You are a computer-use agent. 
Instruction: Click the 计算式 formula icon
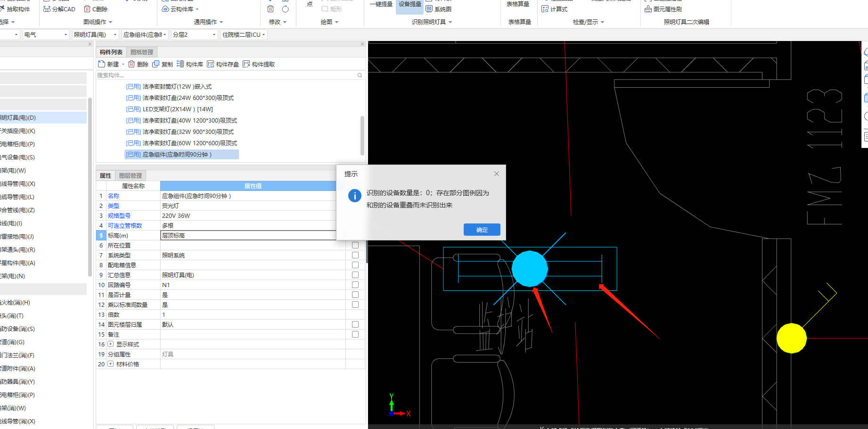(545, 9)
